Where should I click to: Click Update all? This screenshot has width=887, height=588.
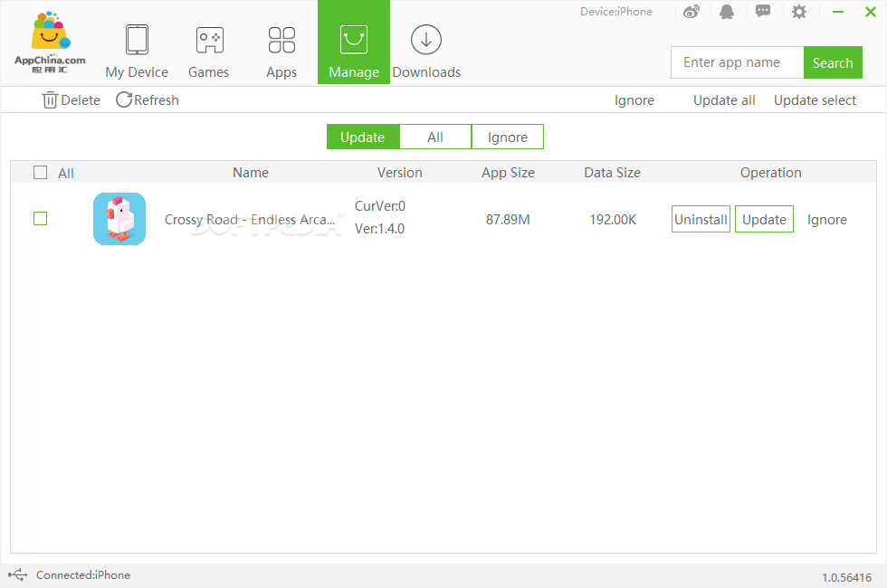[x=724, y=100]
